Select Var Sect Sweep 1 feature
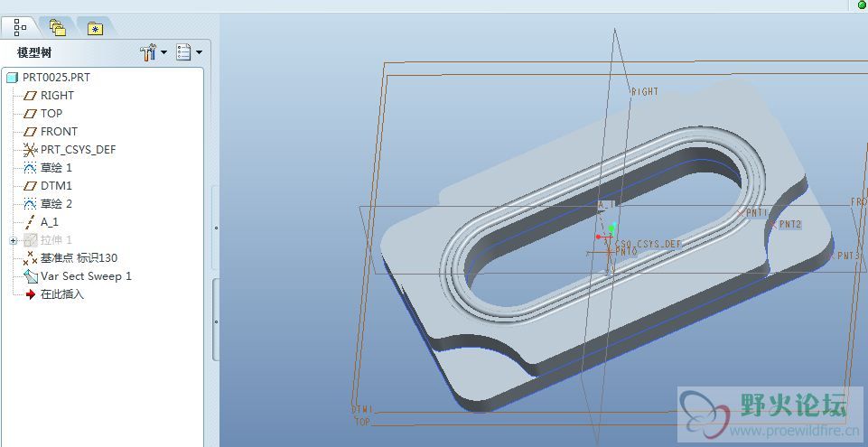Screen dimensions: 868x447 pos(86,276)
